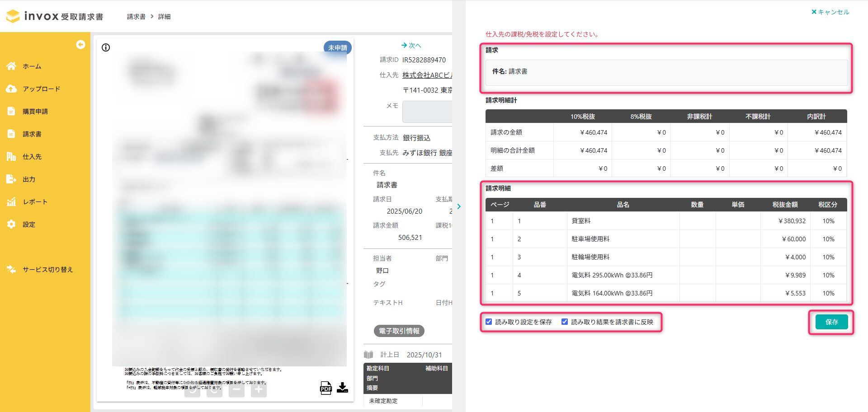Click the book icon beside 計上日
The image size is (868, 412).
(x=368, y=355)
